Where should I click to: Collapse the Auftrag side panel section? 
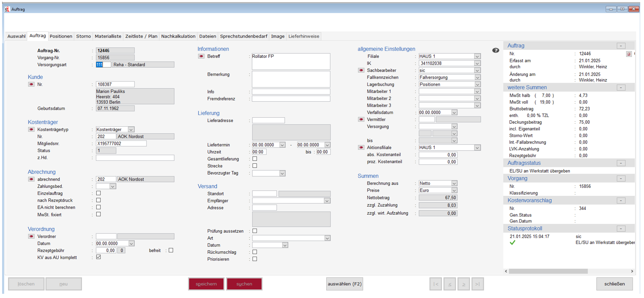pyautogui.click(x=621, y=46)
